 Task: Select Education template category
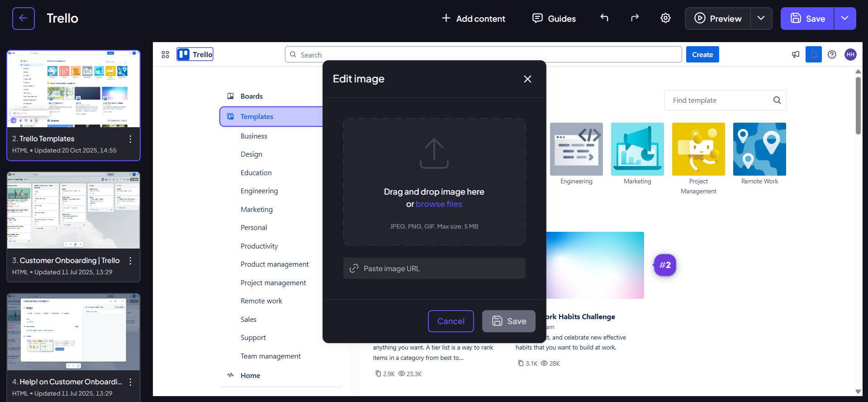pyautogui.click(x=256, y=172)
